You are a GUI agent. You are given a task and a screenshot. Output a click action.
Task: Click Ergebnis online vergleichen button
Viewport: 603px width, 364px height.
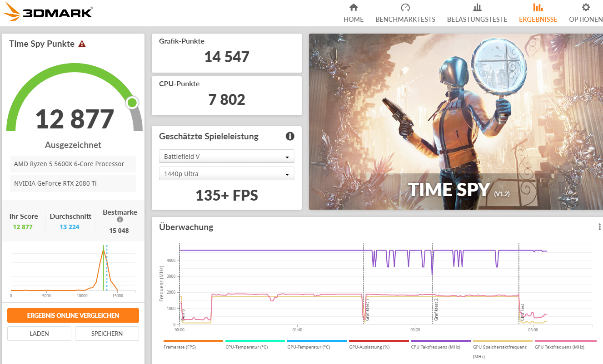pyautogui.click(x=73, y=315)
